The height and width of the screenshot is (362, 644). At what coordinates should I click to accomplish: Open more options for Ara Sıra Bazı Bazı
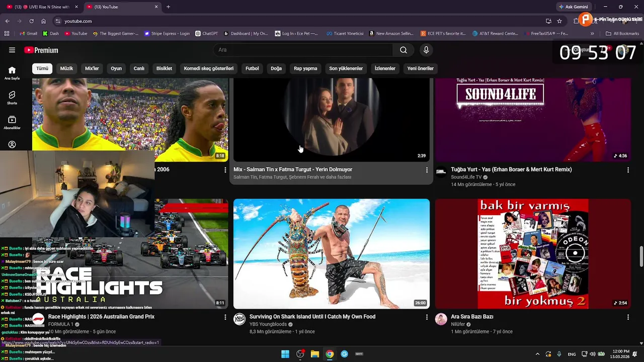tap(628, 317)
